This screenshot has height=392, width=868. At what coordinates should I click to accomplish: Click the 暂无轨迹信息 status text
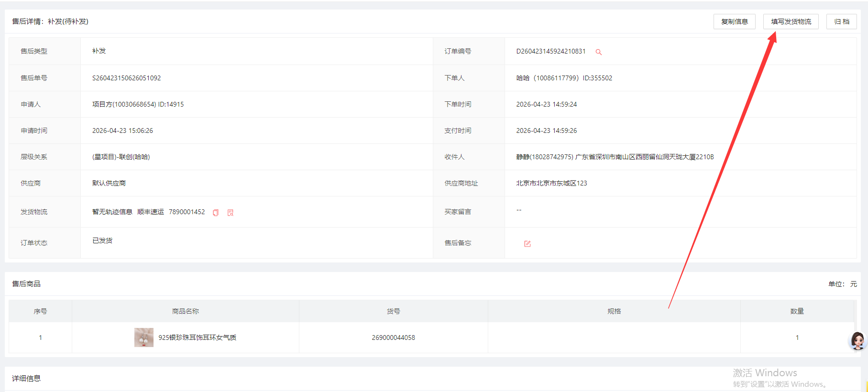coord(112,212)
